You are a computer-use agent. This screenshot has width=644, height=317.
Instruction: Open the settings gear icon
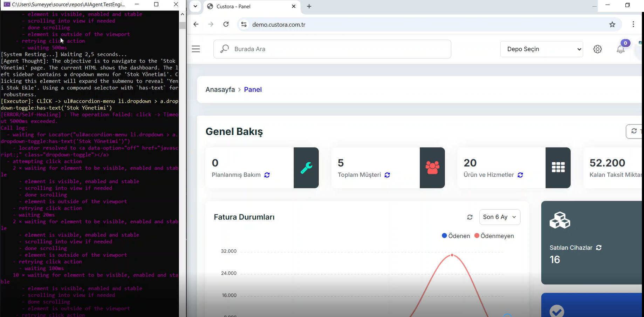(x=598, y=49)
